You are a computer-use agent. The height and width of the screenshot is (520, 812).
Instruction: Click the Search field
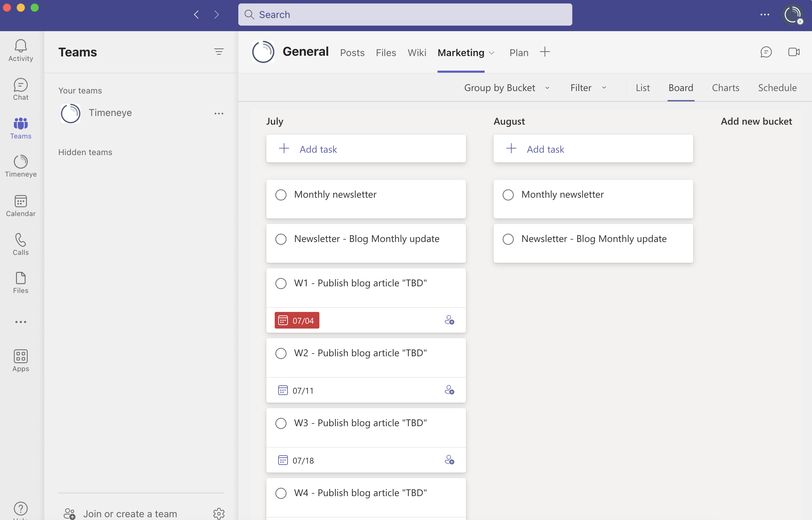point(405,15)
